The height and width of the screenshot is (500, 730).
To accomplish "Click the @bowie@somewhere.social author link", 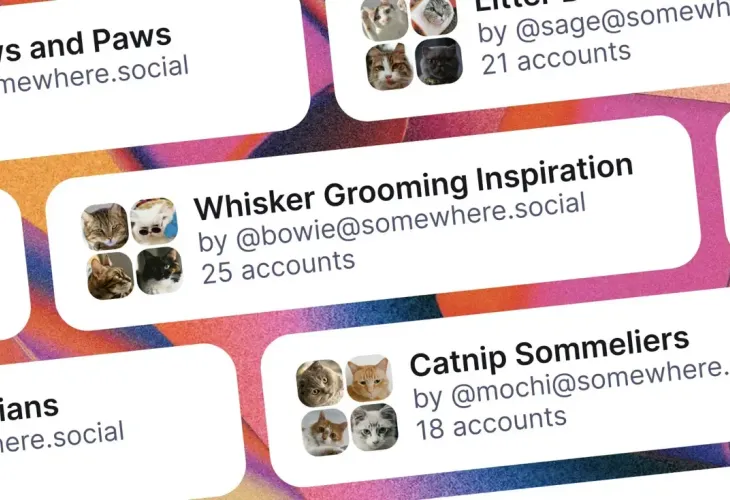I will click(x=392, y=223).
